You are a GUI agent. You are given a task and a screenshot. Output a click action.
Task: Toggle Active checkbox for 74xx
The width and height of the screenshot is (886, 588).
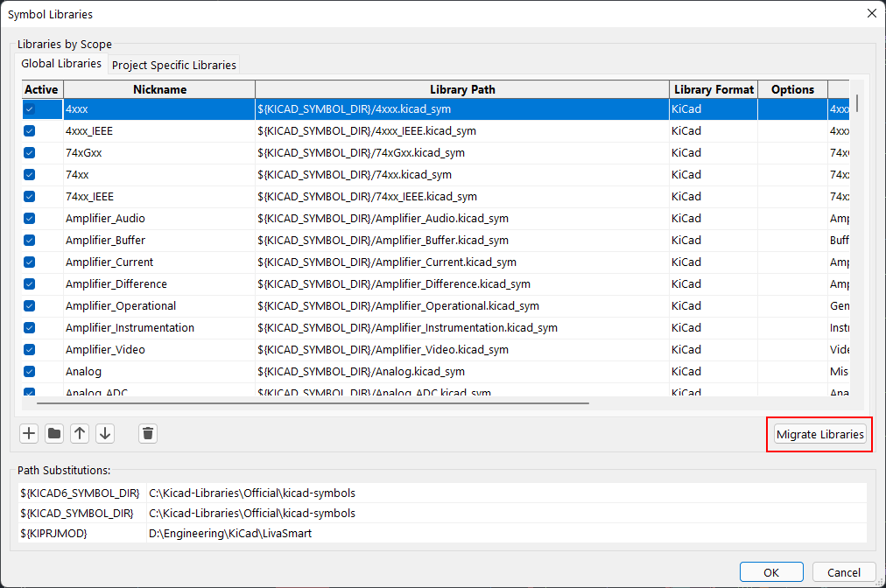(30, 174)
